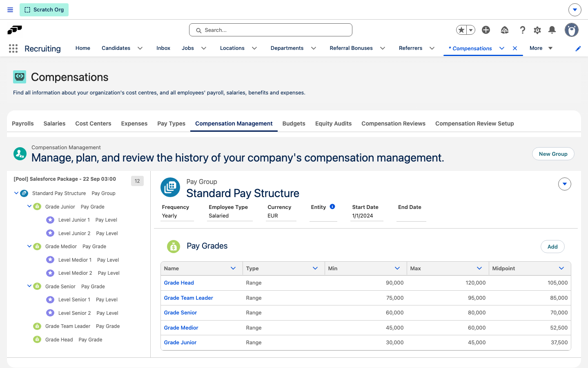Click the Favorites star icon
The image size is (588, 368).
pyautogui.click(x=461, y=30)
